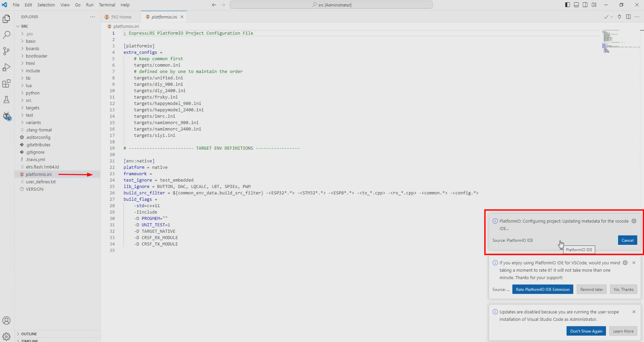Expand the targets folder
Viewport: 644px width, 342px height.
click(33, 108)
